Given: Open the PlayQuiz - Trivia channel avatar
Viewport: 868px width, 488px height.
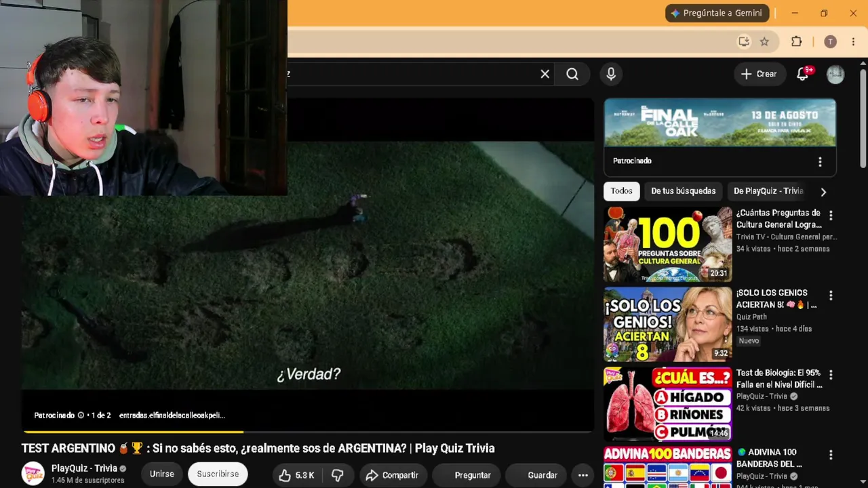Looking at the screenshot, I should click(x=33, y=474).
